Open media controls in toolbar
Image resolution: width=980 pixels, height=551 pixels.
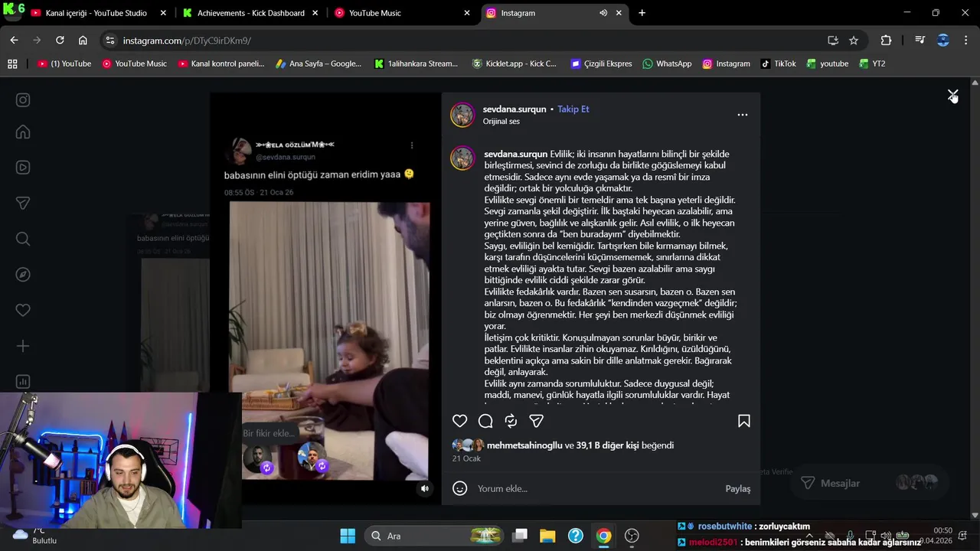(920, 41)
